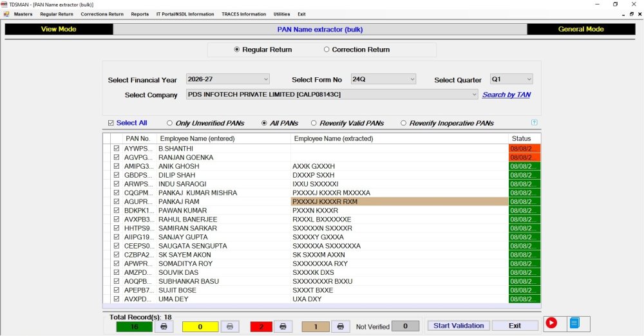Click the small help icon beside Reverify Inoperative PANs
The image size is (644, 336).
(x=534, y=122)
